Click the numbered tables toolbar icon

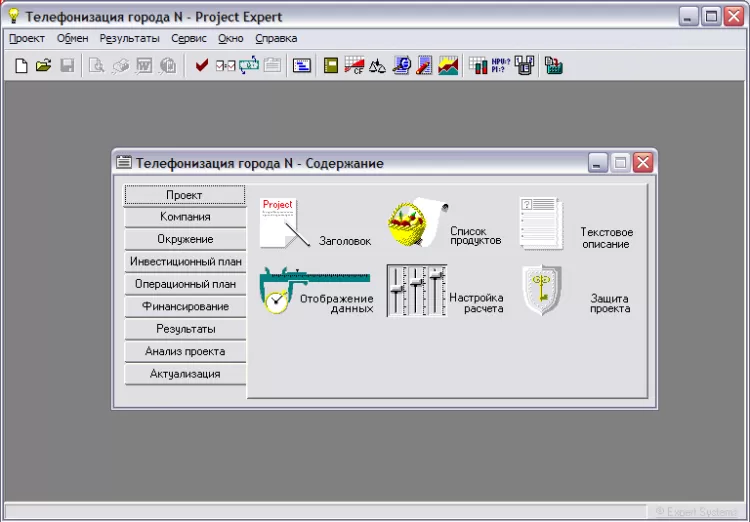(525, 66)
